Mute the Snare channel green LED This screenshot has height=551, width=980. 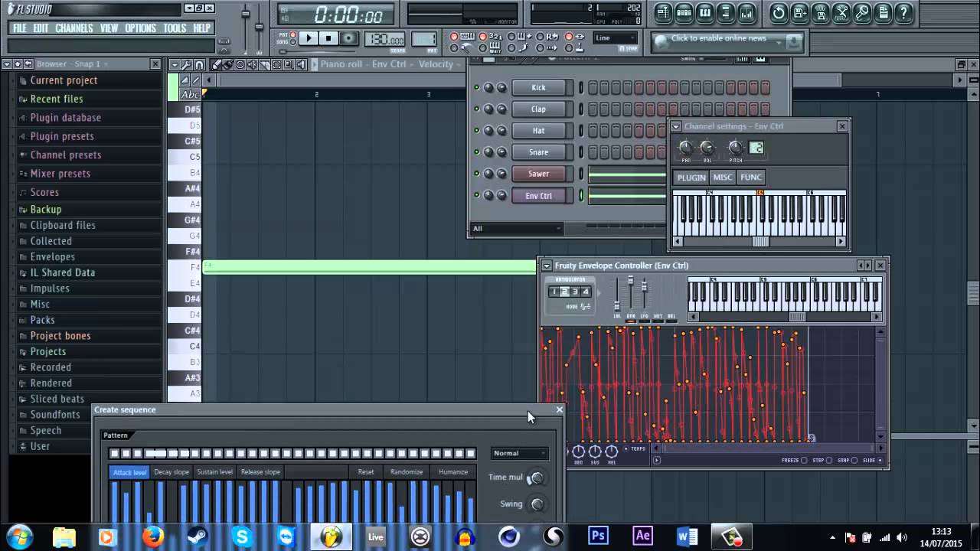pos(476,152)
